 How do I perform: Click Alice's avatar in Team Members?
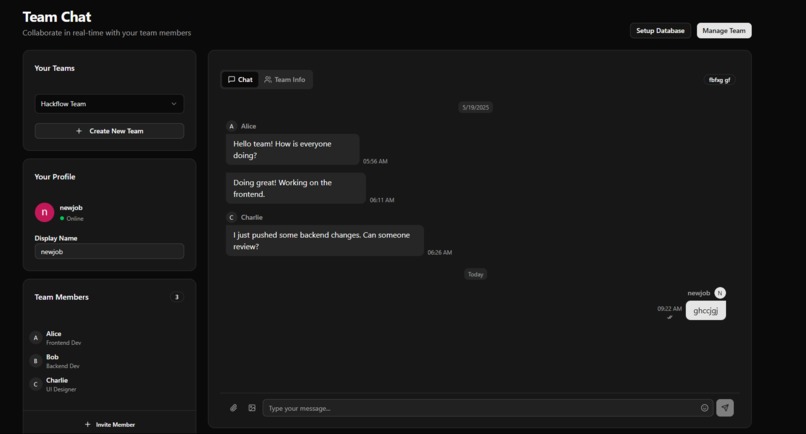tap(35, 338)
